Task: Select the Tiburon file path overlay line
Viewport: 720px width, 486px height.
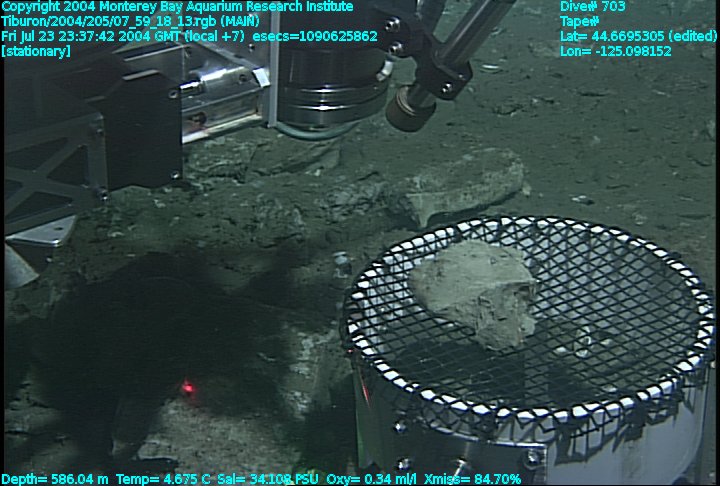Action: coord(130,21)
